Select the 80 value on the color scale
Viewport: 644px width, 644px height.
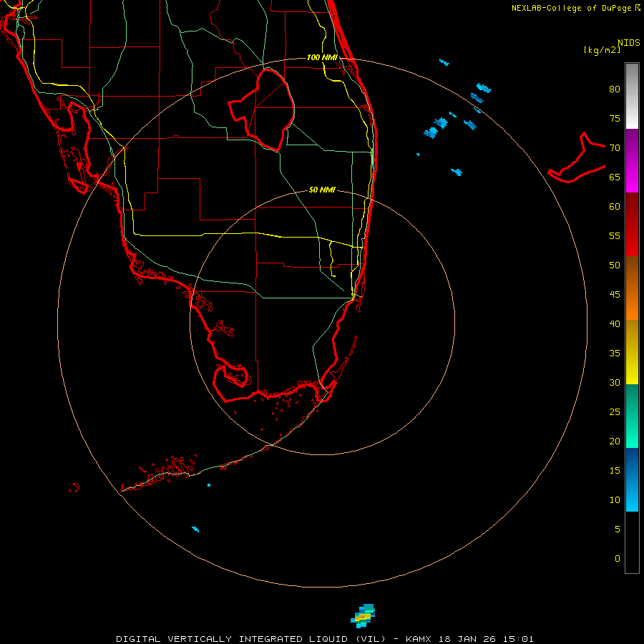click(615, 89)
